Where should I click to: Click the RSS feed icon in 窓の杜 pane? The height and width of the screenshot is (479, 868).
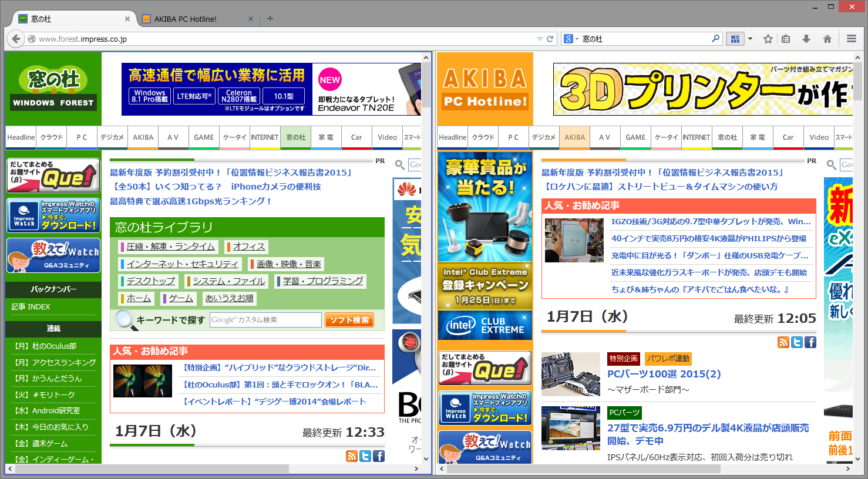coord(352,456)
